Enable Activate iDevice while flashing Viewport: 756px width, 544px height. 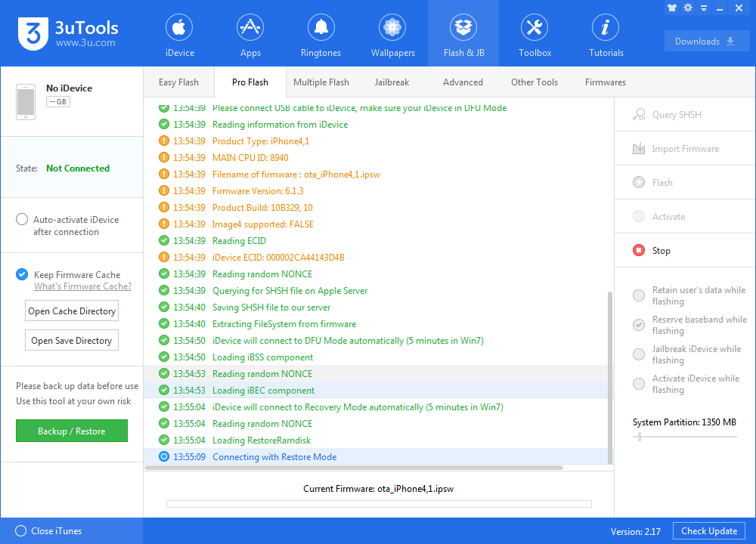pos(639,384)
